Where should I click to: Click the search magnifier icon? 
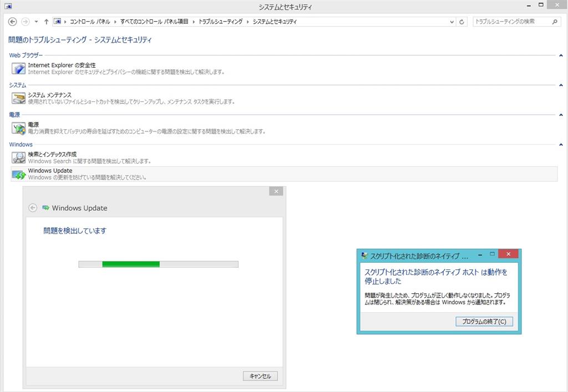point(555,22)
